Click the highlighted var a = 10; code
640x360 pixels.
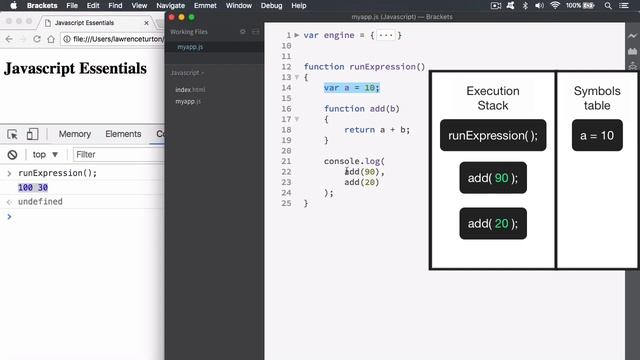click(x=352, y=88)
